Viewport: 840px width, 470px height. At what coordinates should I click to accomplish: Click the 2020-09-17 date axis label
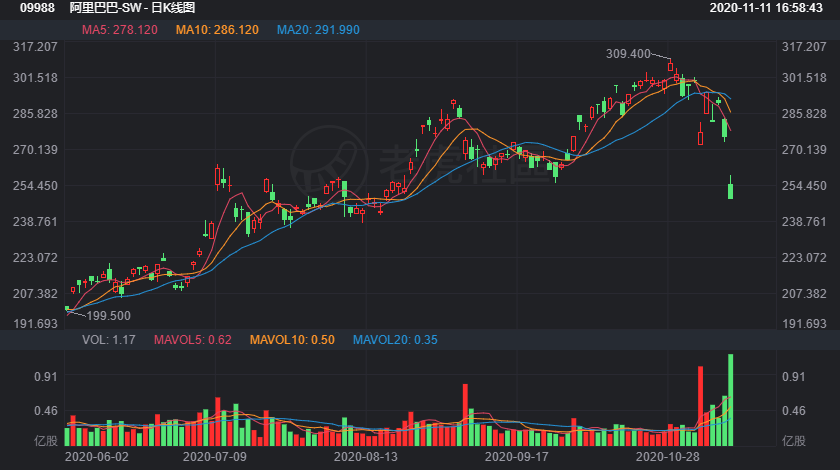tap(516, 457)
